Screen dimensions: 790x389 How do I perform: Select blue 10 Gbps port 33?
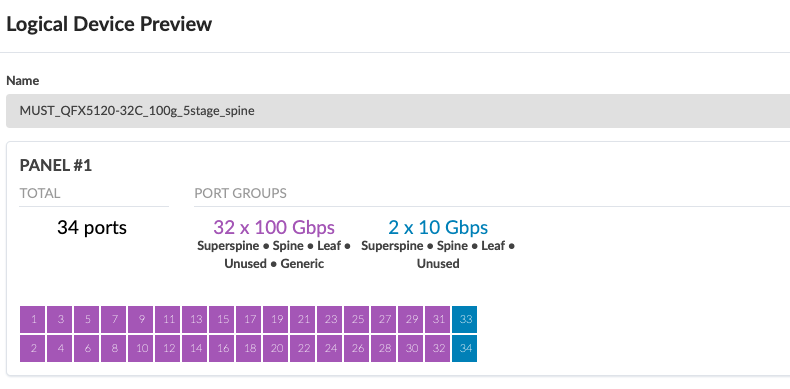[x=465, y=319]
